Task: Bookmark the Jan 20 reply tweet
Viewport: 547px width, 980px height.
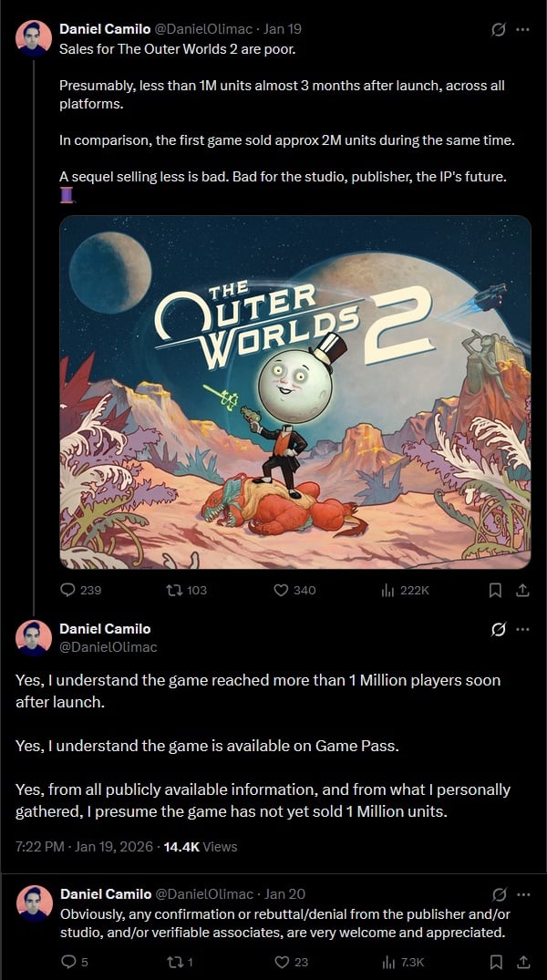Action: coord(495,962)
